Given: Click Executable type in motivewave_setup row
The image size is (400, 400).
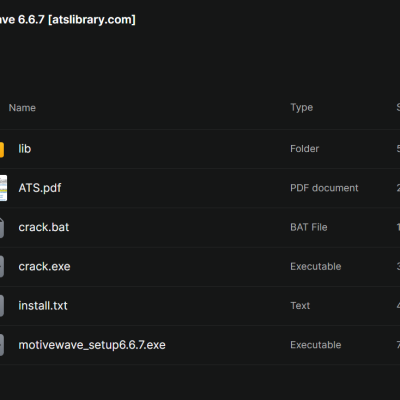Looking at the screenshot, I should (315, 345).
